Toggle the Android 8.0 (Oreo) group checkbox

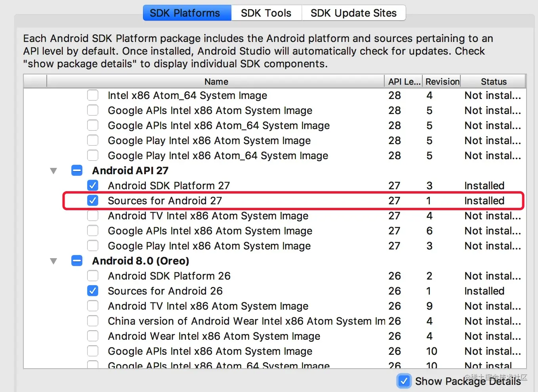77,261
